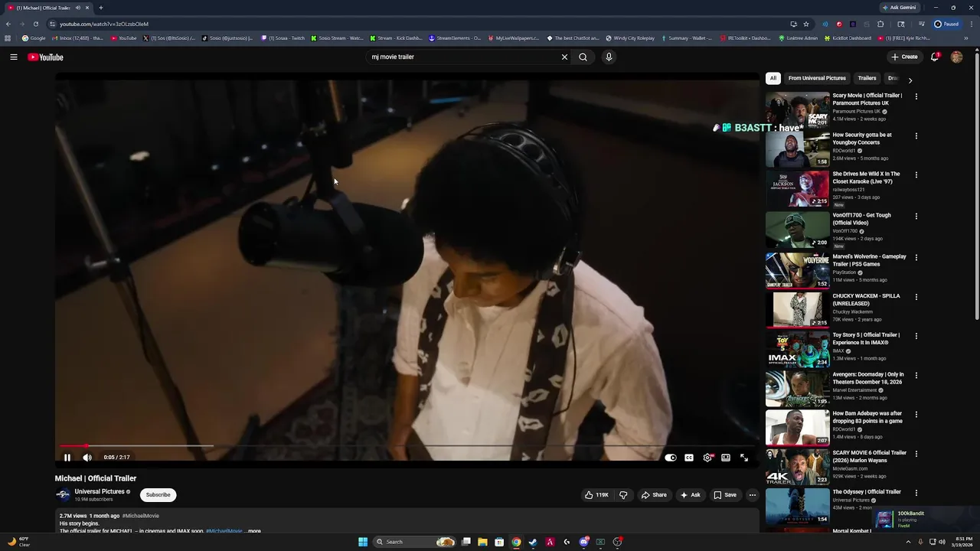Toggle closed captions in the player
This screenshot has width=980, height=551.
click(x=689, y=458)
